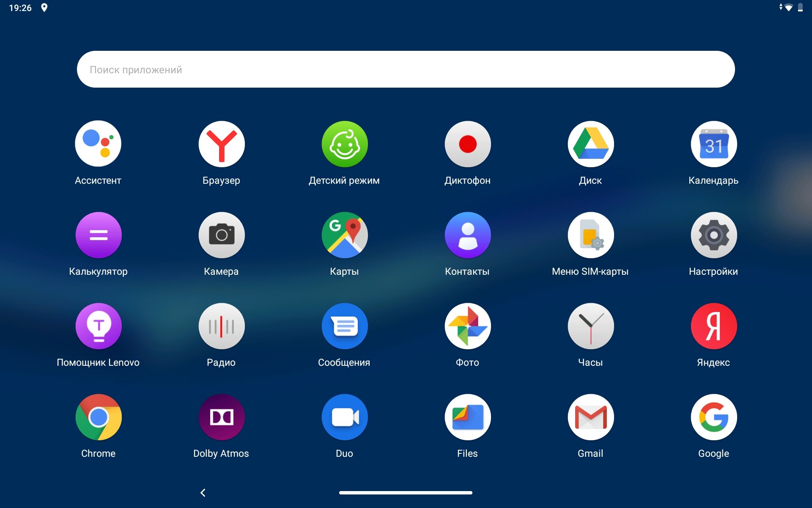Tap the Wi-Fi indicator in status bar
Screen dimensions: 812x508
789,8
